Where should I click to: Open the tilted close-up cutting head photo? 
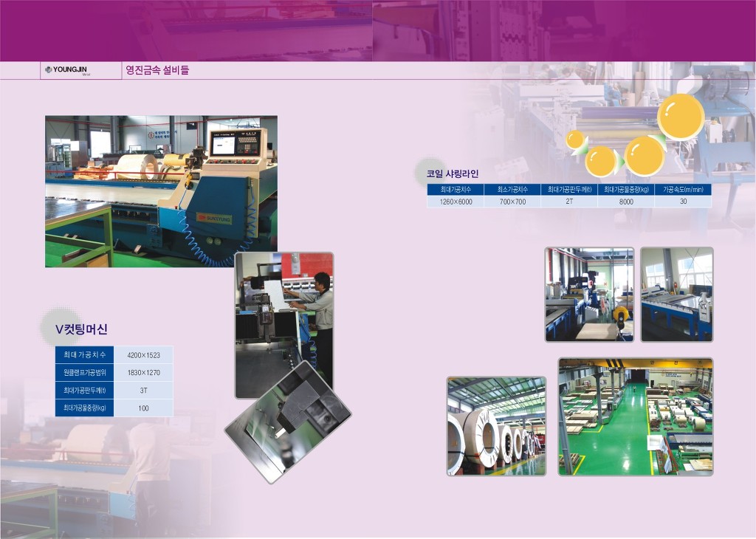288,422
